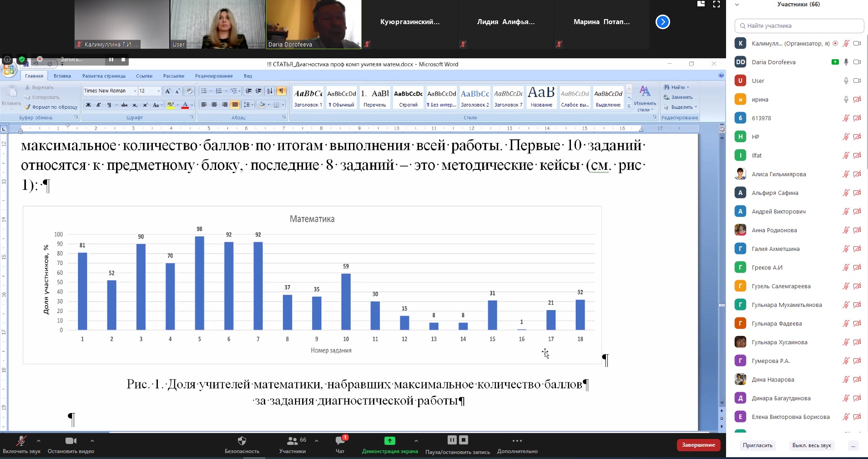Switch to the Вставка ribbon tab
The width and height of the screenshot is (868, 459).
[62, 76]
